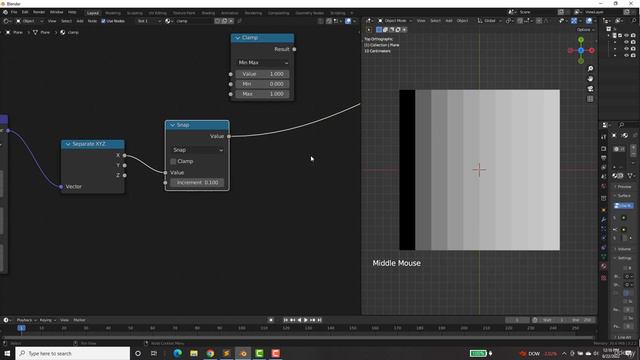The height and width of the screenshot is (360, 640).
Task: Toggle the Use Nodes checkbox
Action: pos(103,21)
